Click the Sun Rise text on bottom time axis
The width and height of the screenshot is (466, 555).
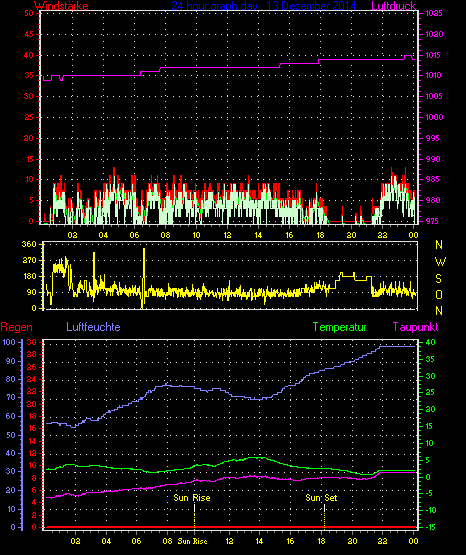point(192,541)
